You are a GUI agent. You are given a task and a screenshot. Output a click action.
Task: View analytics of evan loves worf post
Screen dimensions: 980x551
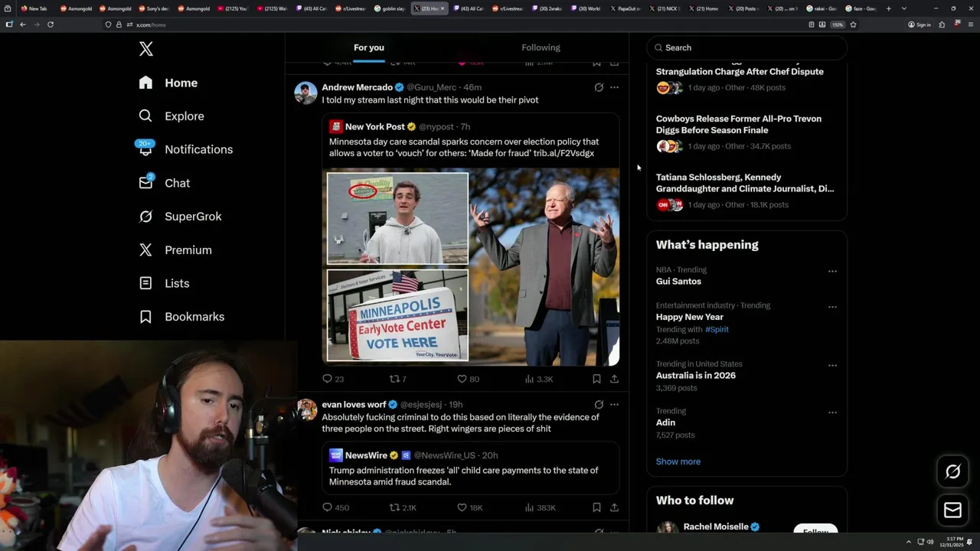[x=540, y=507]
